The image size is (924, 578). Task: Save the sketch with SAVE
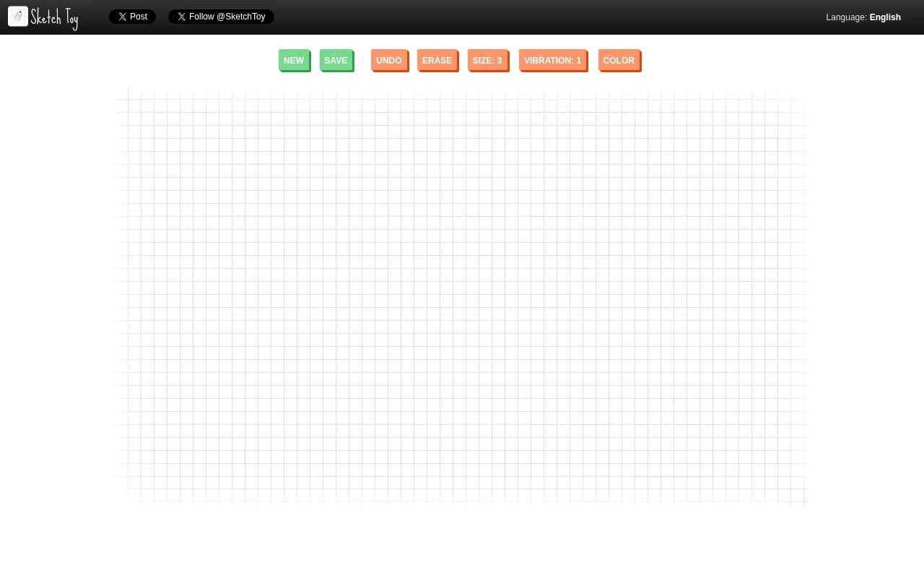click(x=336, y=61)
